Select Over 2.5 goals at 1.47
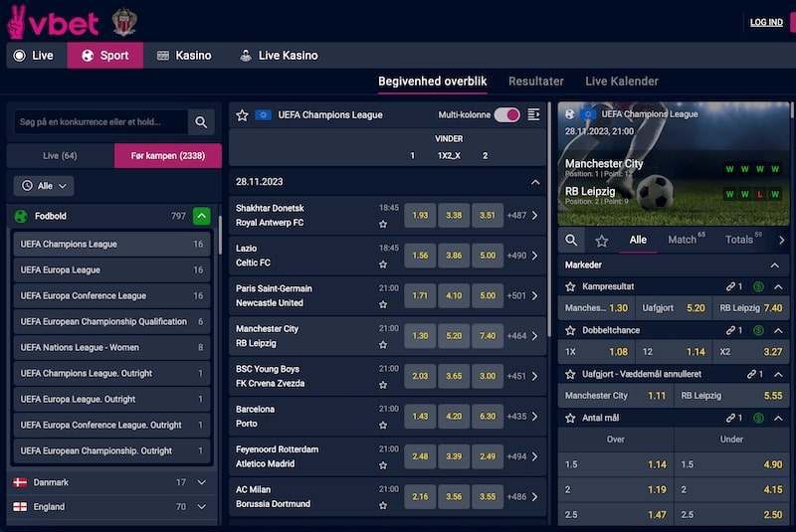Image resolution: width=796 pixels, height=532 pixels. tap(616, 515)
